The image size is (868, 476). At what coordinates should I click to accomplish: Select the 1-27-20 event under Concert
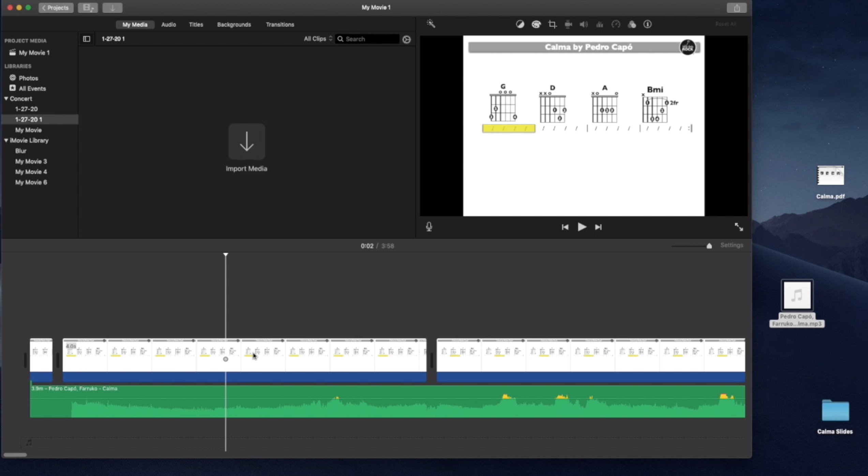pos(26,109)
